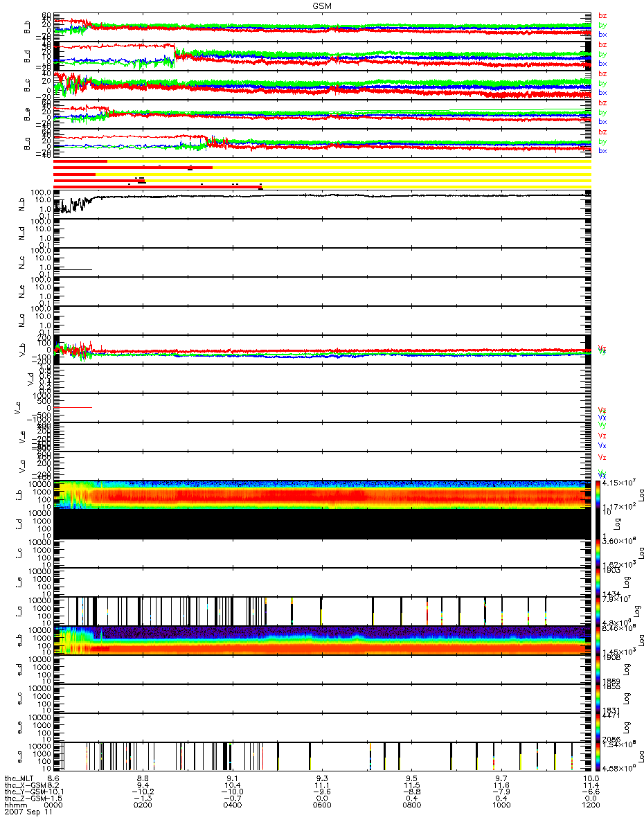Click the thc_Z-GSM row label
This screenshot has width=644, height=831.
[24, 798]
